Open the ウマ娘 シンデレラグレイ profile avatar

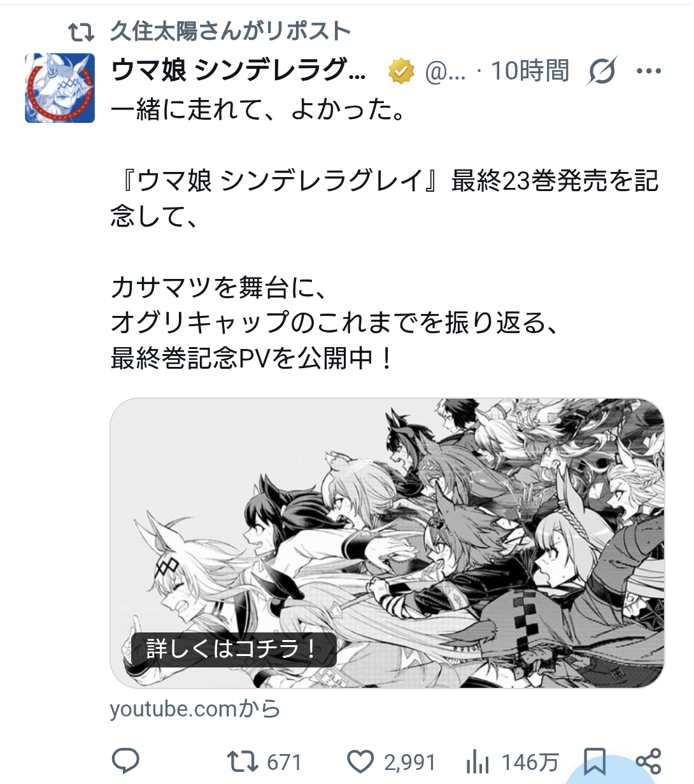tap(60, 88)
